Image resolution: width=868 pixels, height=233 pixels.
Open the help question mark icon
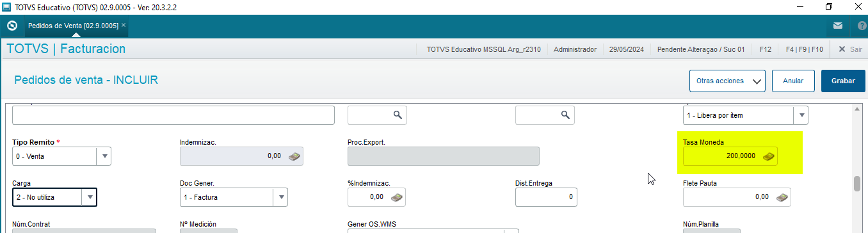pos(862,26)
